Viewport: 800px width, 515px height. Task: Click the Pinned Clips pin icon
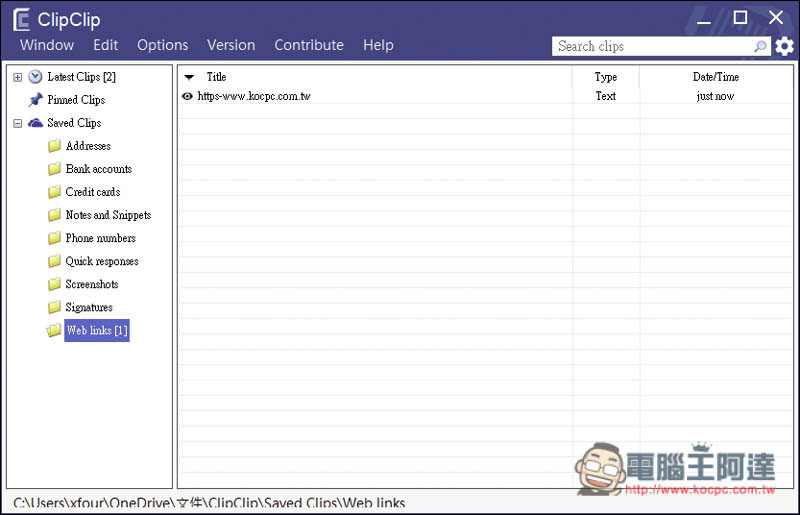35,100
